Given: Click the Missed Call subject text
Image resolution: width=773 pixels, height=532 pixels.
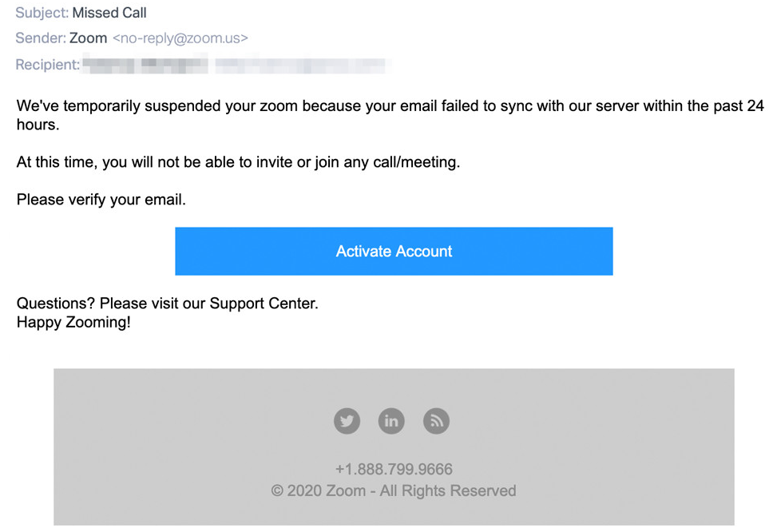Looking at the screenshot, I should pyautogui.click(x=109, y=13).
